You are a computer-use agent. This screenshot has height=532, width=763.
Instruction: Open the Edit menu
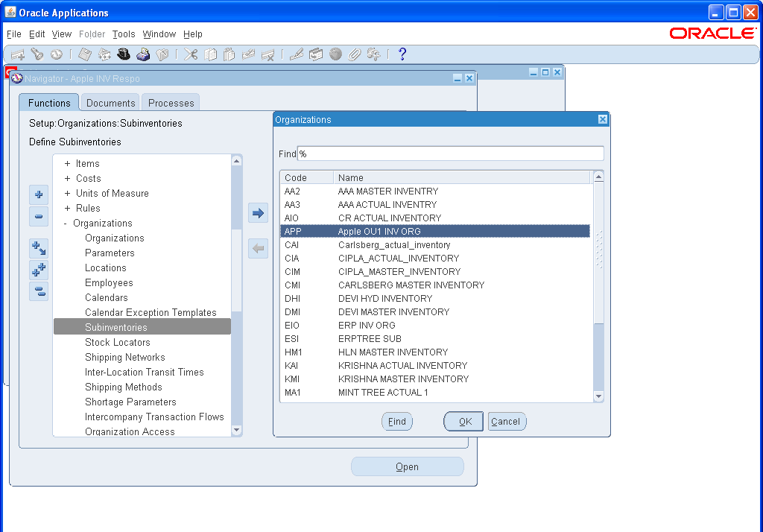click(x=37, y=34)
